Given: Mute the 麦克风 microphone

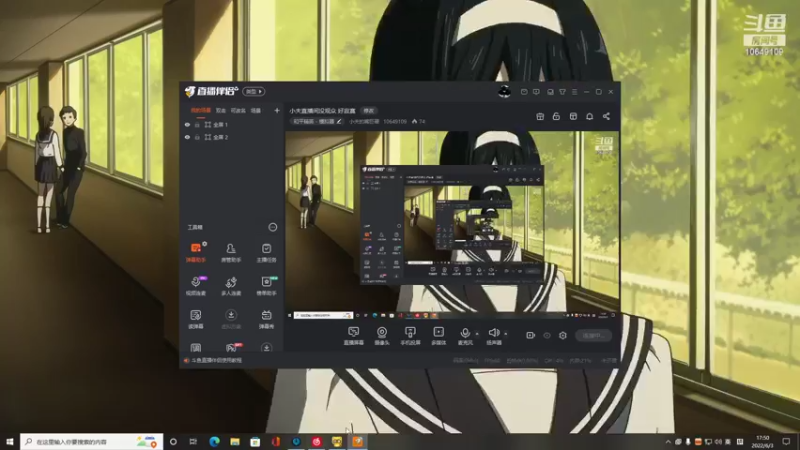Looking at the screenshot, I should pyautogui.click(x=465, y=336).
